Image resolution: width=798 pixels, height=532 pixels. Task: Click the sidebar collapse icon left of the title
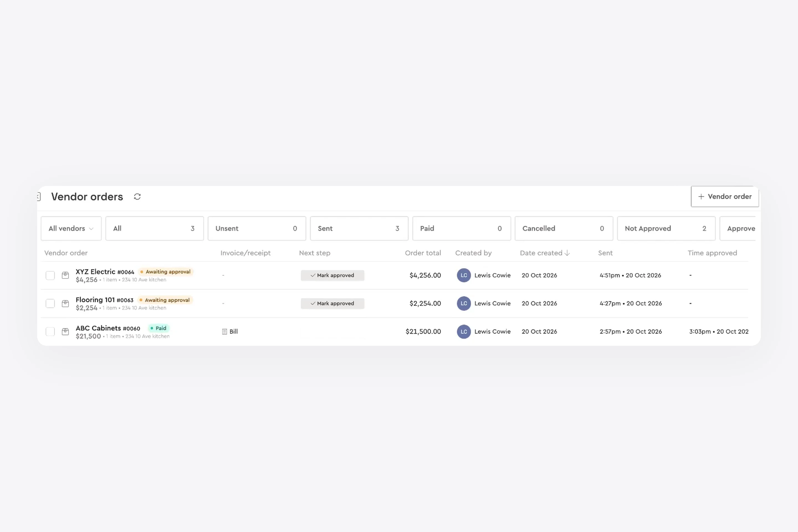coord(39,196)
